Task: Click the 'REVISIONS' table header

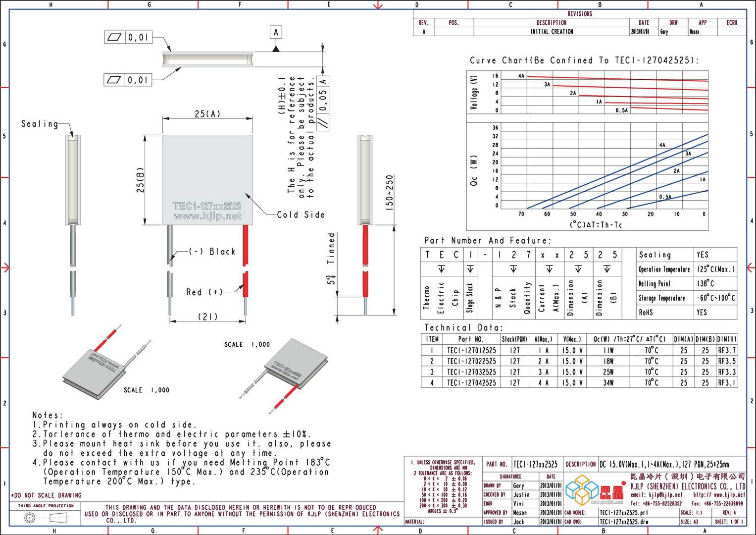Action: point(580,14)
